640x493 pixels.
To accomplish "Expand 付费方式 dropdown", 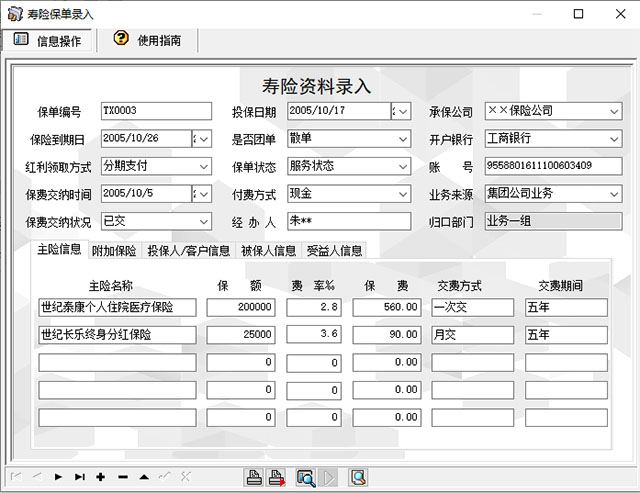I will [402, 194].
